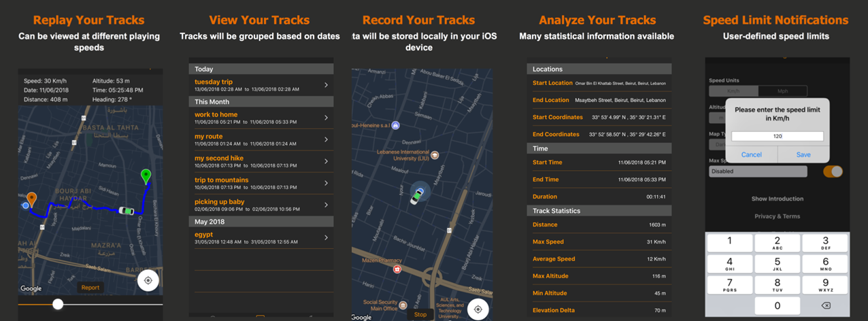Tap the Mazen Pharmacy map marker
868x321 pixels.
397,269
